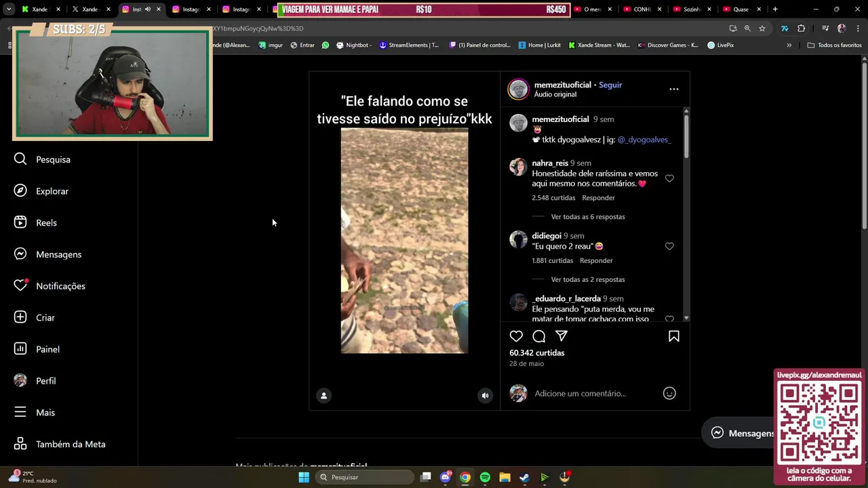
Task: Open LivePix bookmark
Action: [x=720, y=45]
